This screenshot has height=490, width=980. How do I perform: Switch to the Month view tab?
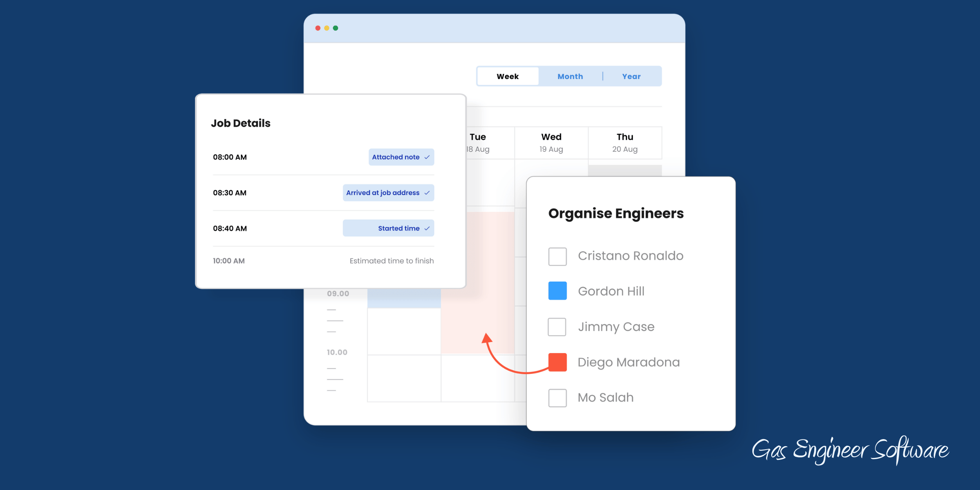coord(570,77)
